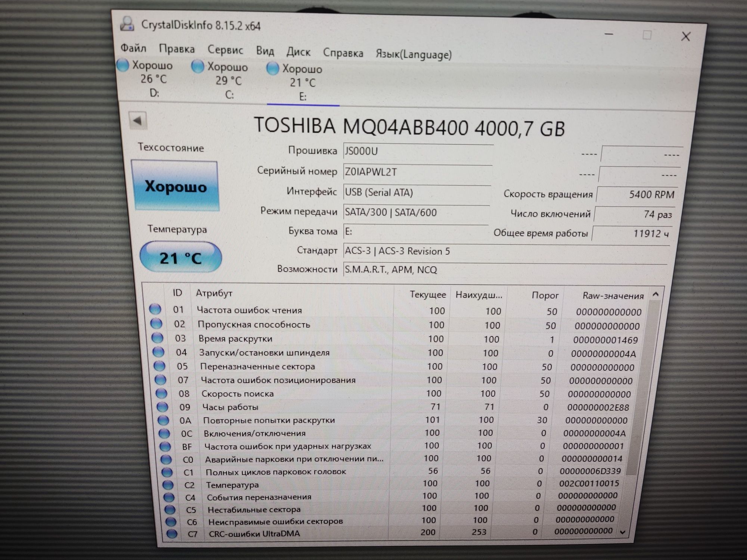Screen dimensions: 747x560
Task: Open the Справка menu
Action: pyautogui.click(x=343, y=53)
